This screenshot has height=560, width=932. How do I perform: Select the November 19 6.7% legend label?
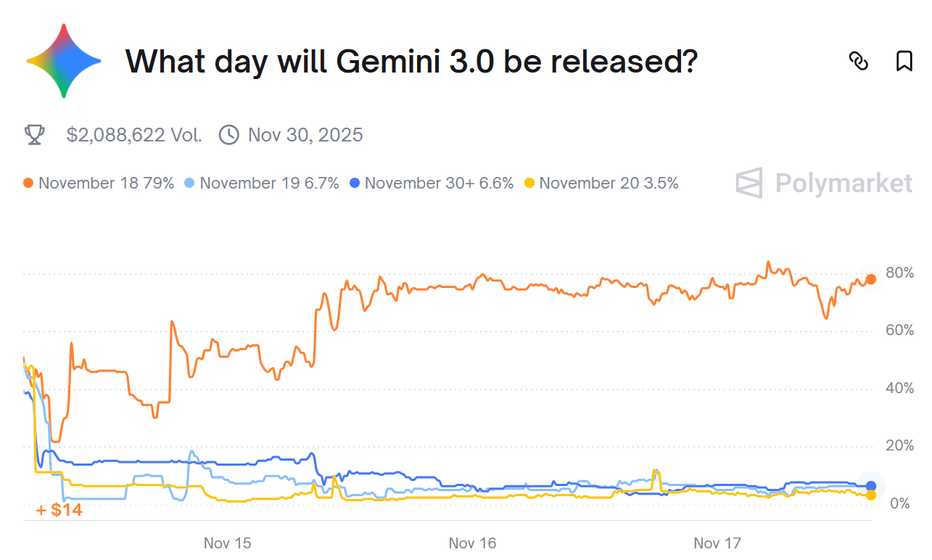(x=269, y=184)
